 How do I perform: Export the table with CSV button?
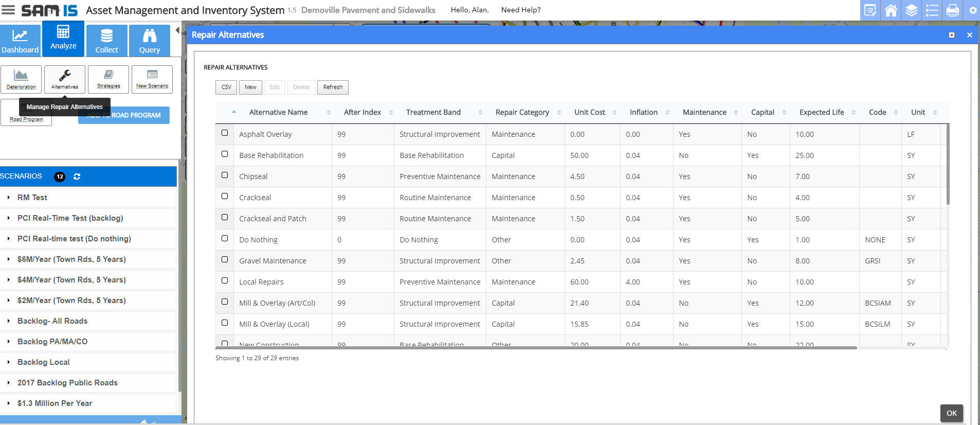click(226, 87)
